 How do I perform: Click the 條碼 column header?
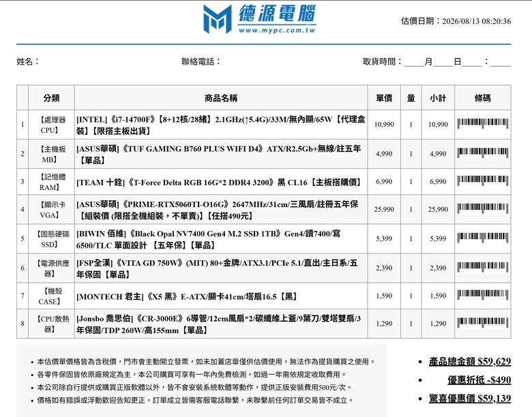click(482, 98)
